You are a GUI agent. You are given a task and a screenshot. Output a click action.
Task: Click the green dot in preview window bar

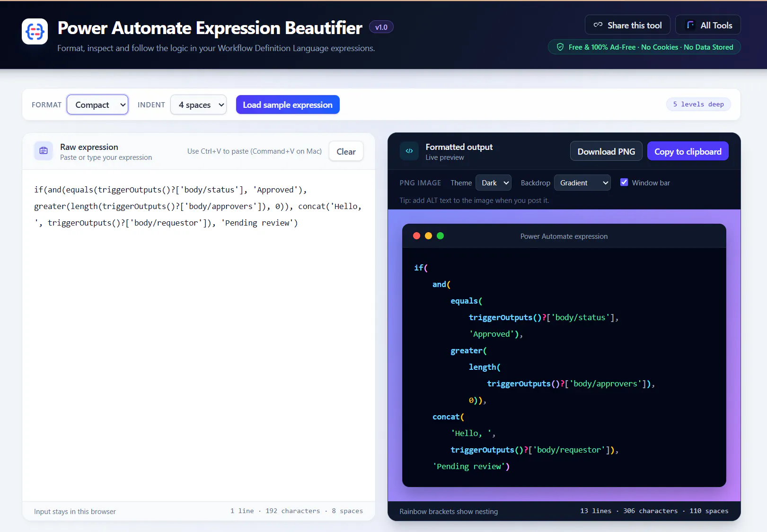440,236
